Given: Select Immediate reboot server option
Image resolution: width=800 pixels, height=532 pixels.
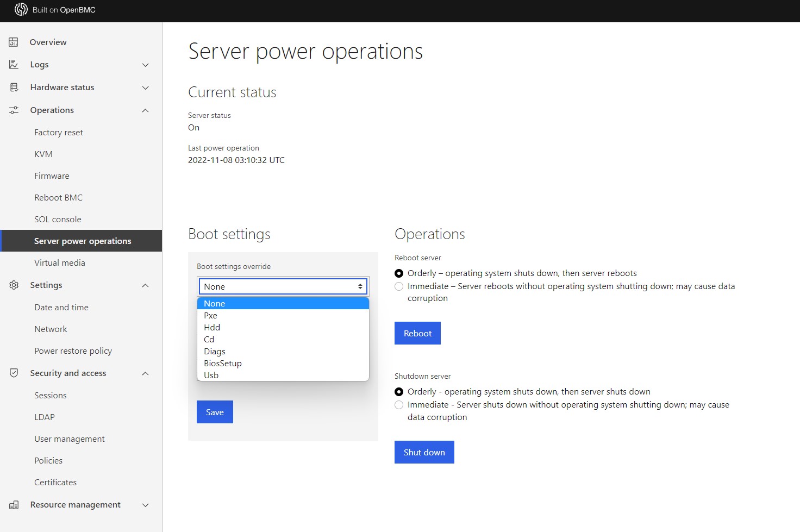Looking at the screenshot, I should pyautogui.click(x=399, y=286).
